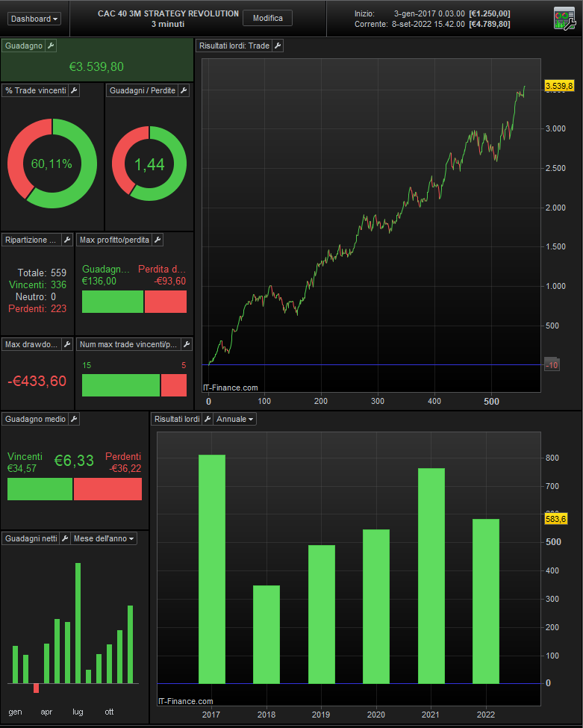Open wrench settings for Risultati lordi: Trade
The image size is (583, 728).
278,46
